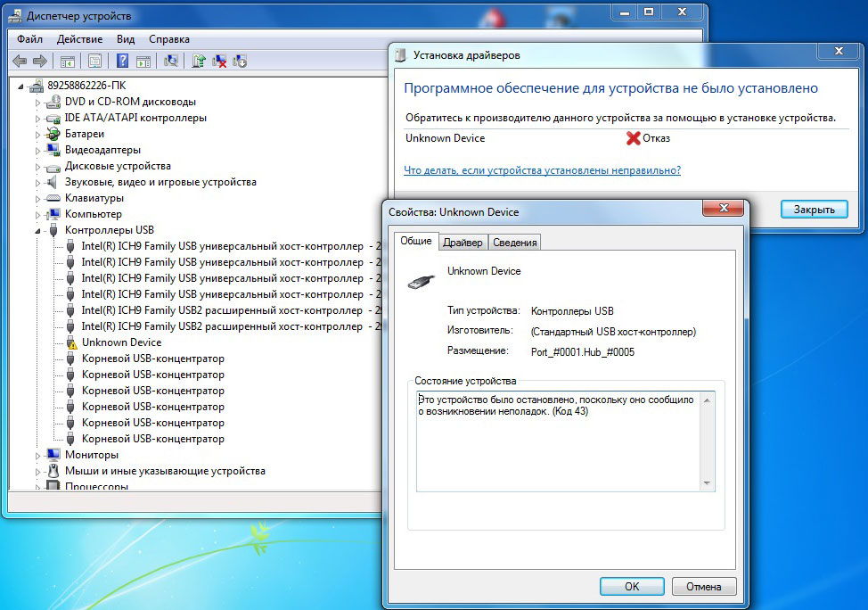Click the IDE ATA/ATAPI controllers icon
Image resolution: width=868 pixels, height=610 pixels.
pos(53,118)
